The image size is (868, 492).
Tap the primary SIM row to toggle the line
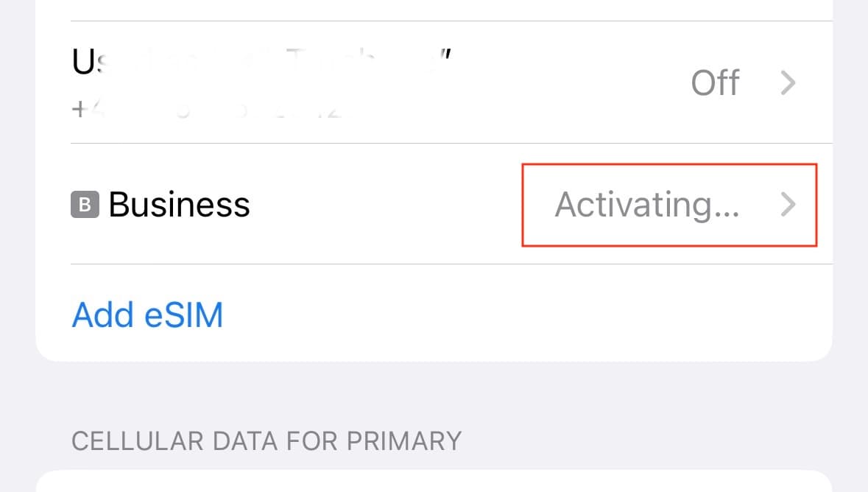(368, 82)
